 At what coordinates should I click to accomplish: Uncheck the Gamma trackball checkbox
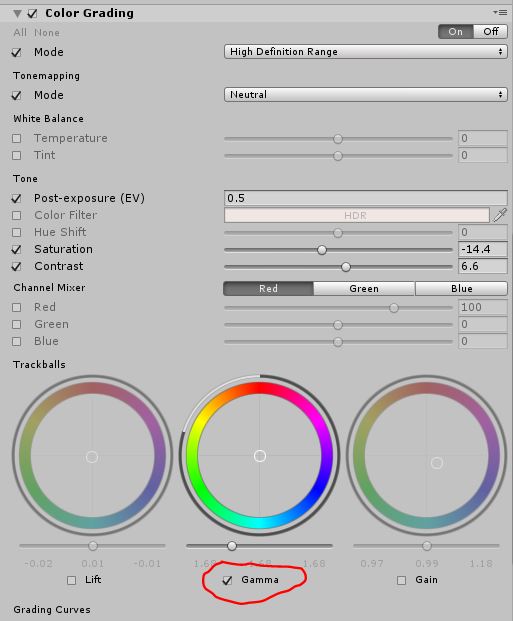[x=227, y=580]
